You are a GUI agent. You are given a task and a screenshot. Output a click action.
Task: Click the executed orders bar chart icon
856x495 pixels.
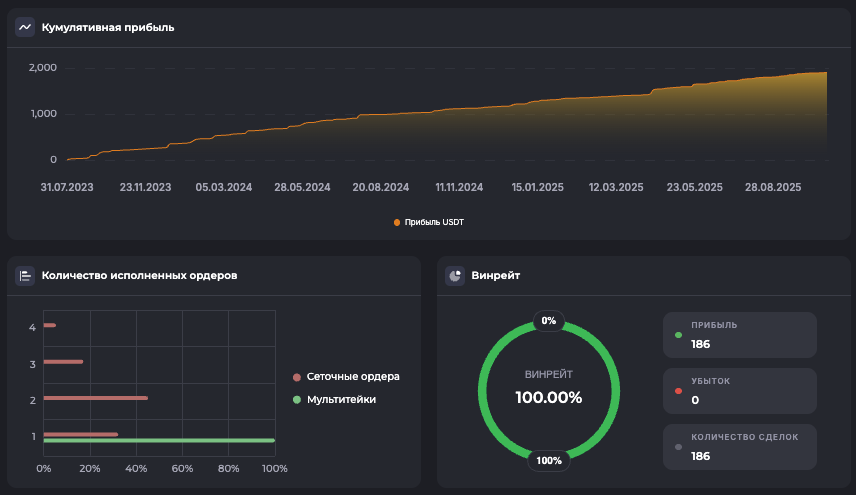25,275
